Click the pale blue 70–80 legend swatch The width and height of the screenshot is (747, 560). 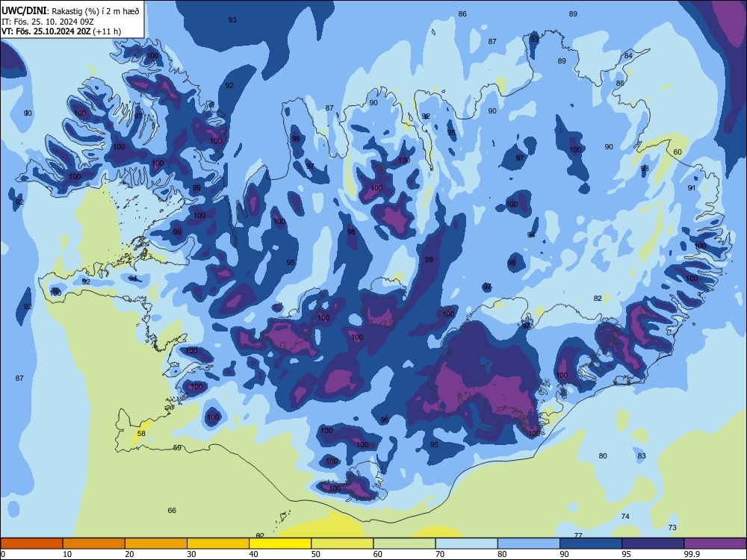(466, 544)
